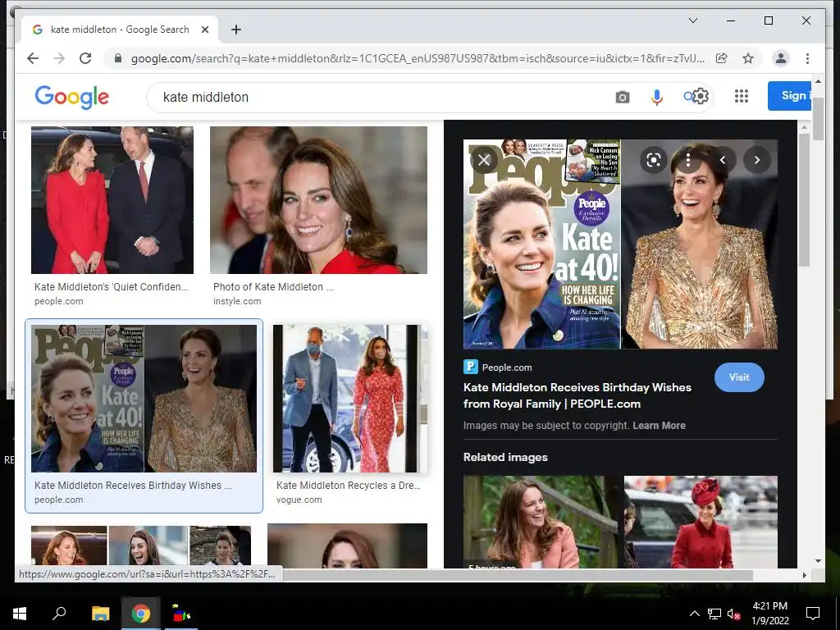This screenshot has height=630, width=840.
Task: Start voice search with microphone
Action: click(x=657, y=97)
